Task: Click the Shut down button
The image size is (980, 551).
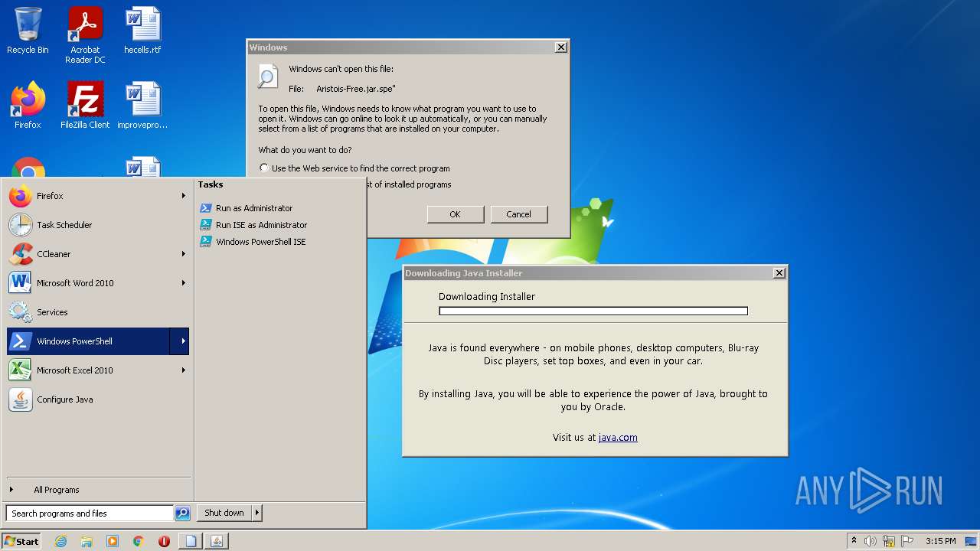Action: tap(224, 513)
